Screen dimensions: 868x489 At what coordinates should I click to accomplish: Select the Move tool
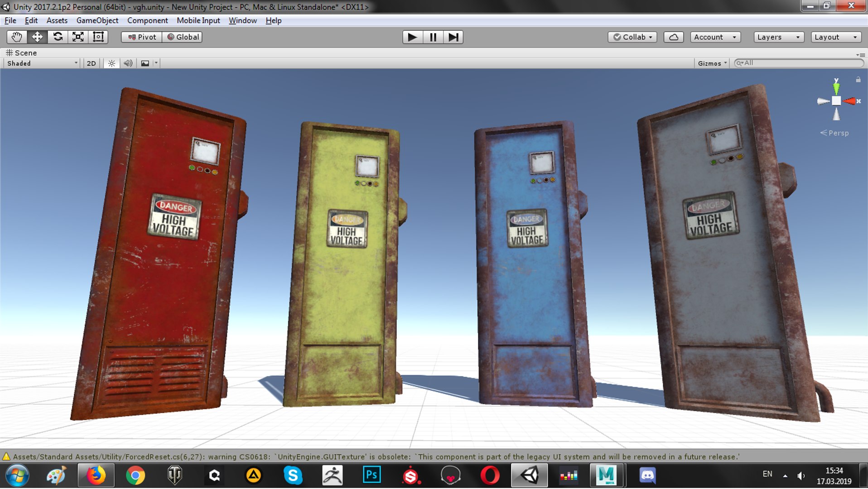pos(37,37)
